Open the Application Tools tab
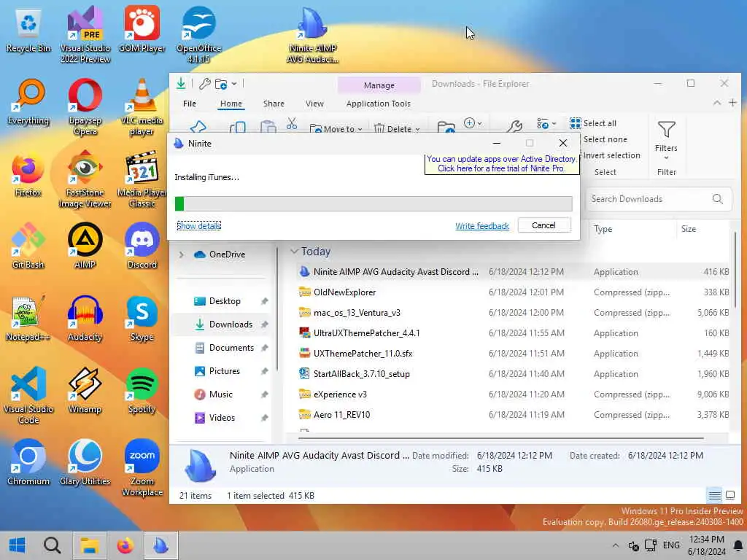This screenshot has height=560, width=747. [379, 104]
